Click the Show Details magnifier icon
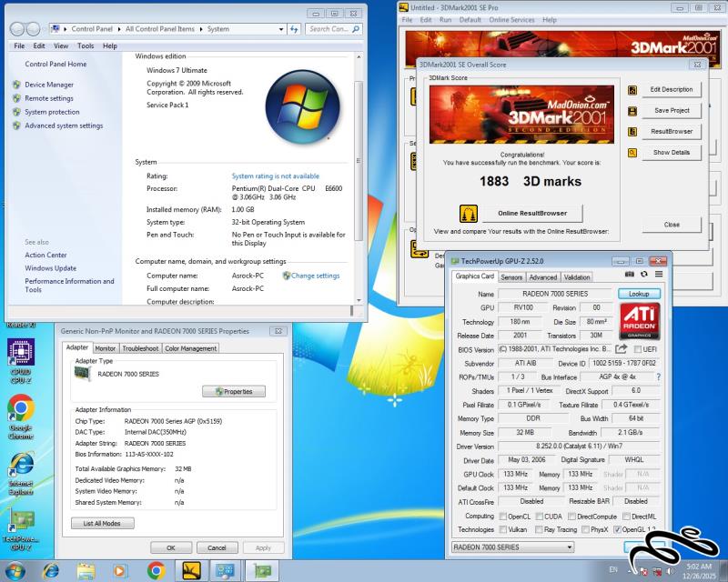 click(x=632, y=152)
